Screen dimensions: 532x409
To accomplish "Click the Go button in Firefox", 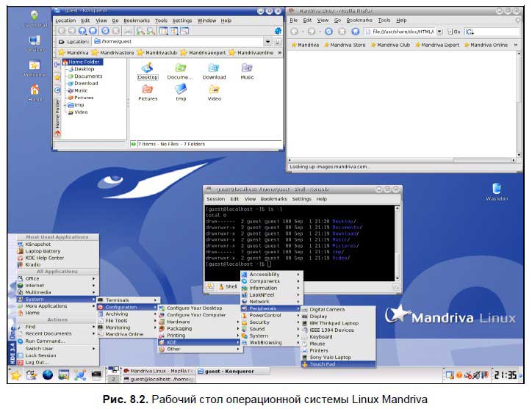I will (x=455, y=32).
